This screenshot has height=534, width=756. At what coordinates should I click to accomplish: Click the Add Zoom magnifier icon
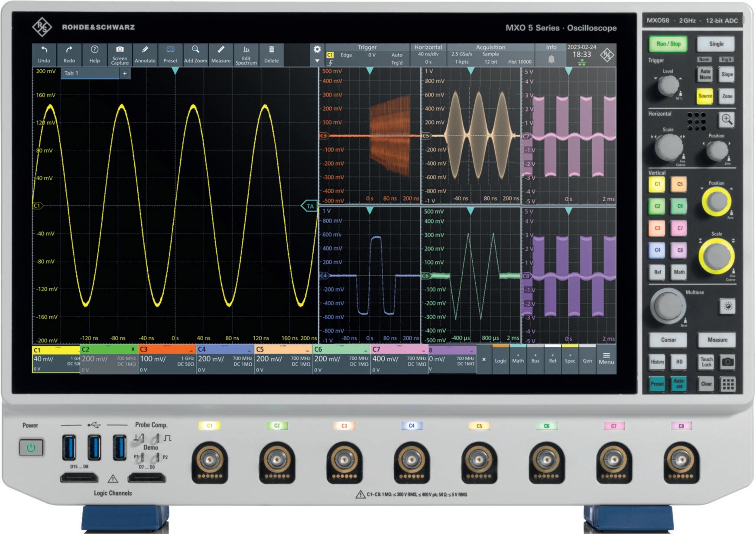[x=196, y=55]
